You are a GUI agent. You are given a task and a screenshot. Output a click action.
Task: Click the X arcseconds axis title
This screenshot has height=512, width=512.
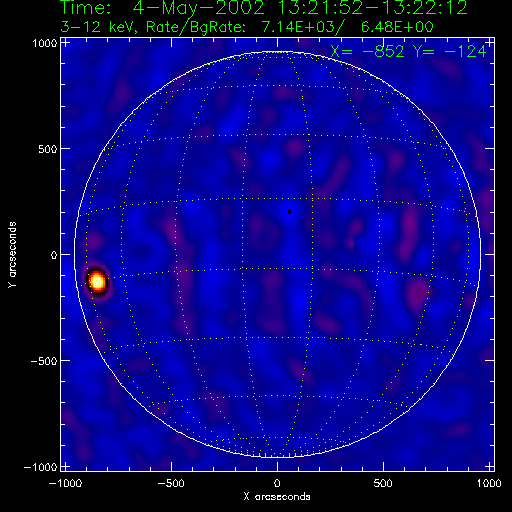tap(277, 497)
